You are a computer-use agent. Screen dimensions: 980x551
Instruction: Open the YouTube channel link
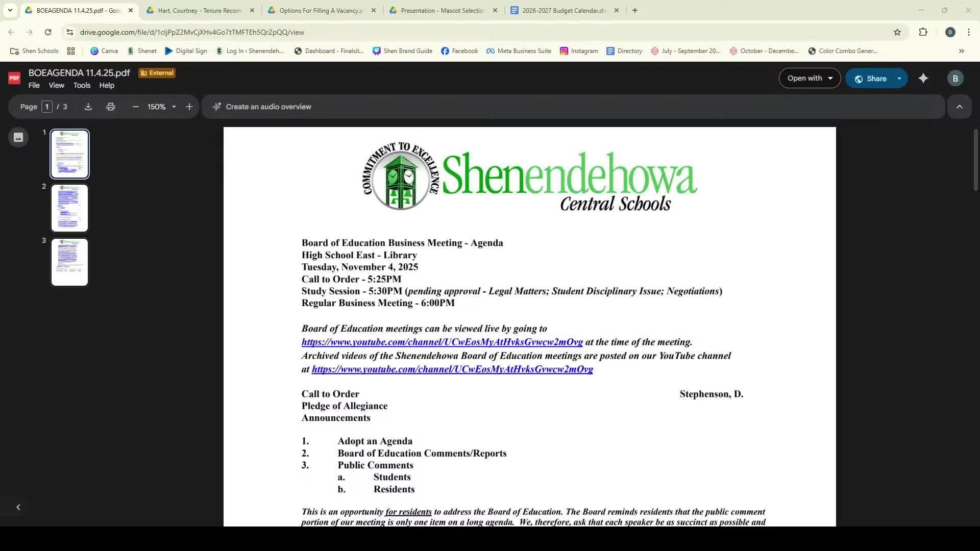click(442, 342)
